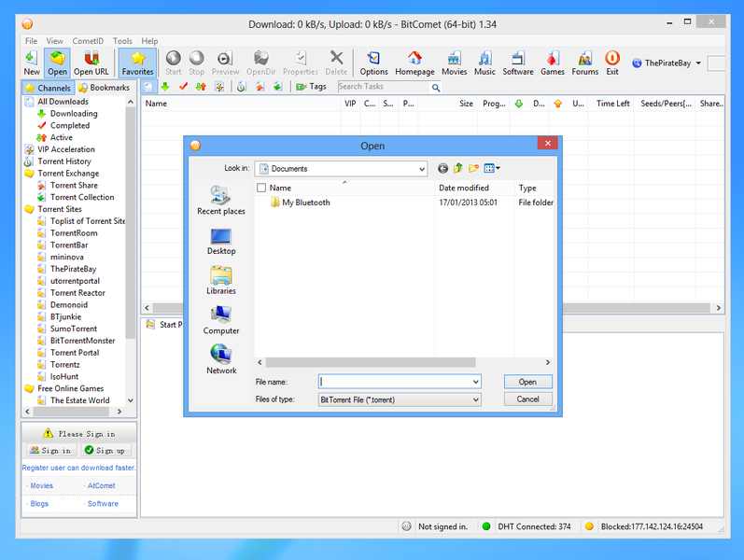Click the Search Tasks magnifier icon

click(436, 88)
